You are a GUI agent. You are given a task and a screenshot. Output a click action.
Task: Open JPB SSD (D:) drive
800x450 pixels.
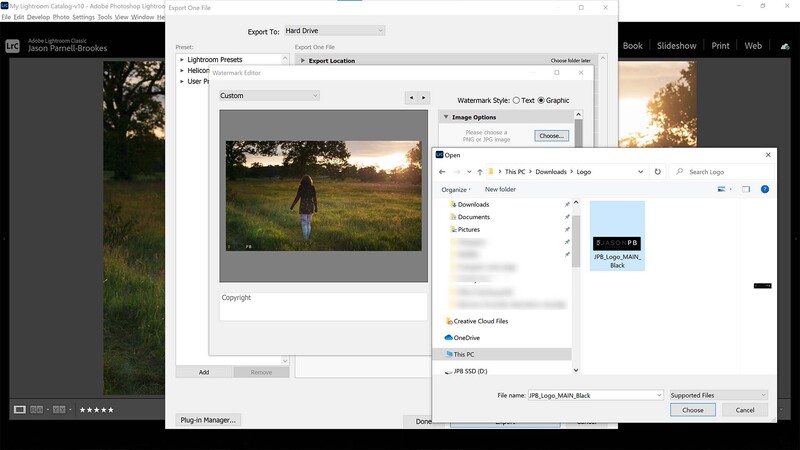[x=469, y=371]
